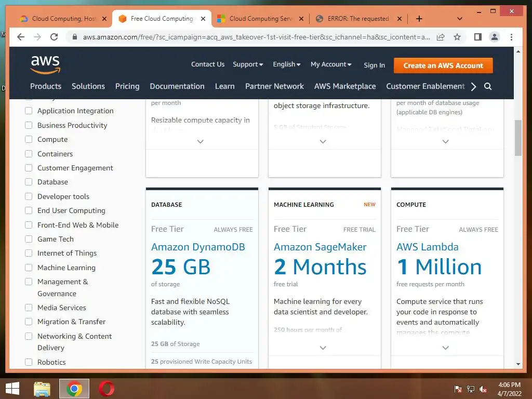Viewport: 532px width, 399px height.
Task: Click the muted volume tray icon
Action: tap(483, 389)
